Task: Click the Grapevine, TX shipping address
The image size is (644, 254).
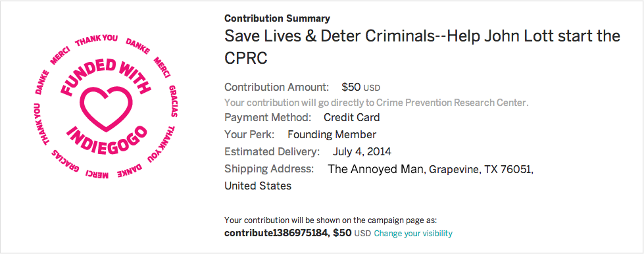Action: pos(430,169)
